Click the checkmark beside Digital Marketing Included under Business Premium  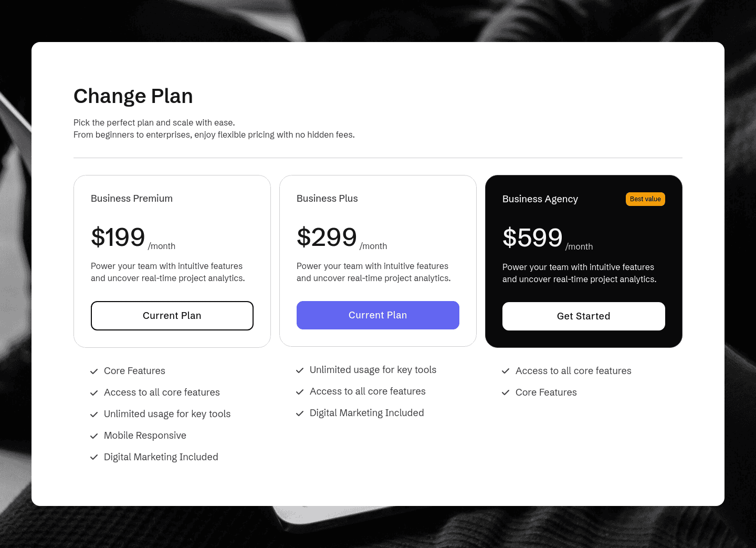[x=94, y=457]
